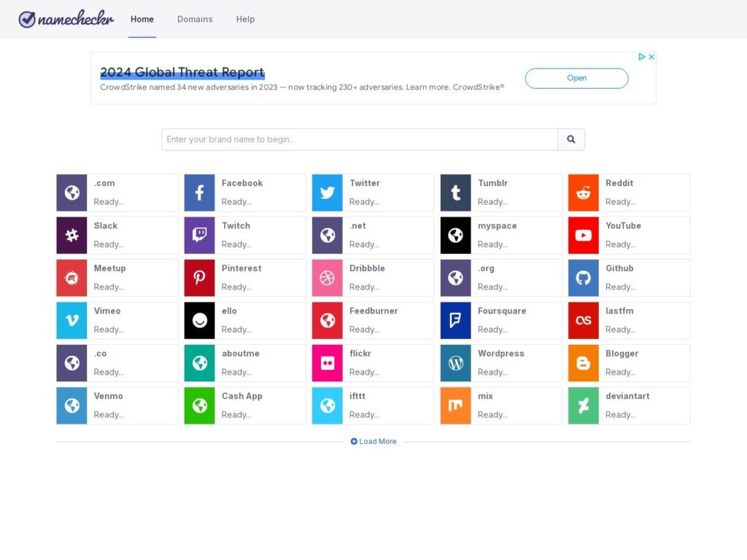Click the .net globe icon
Image resolution: width=747 pixels, height=560 pixels.
[327, 236]
